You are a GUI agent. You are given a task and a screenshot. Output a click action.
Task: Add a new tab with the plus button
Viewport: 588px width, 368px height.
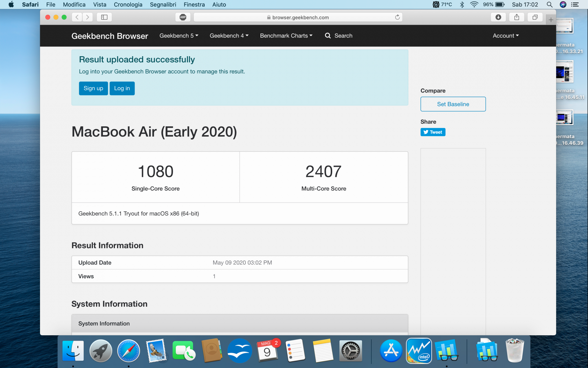click(x=551, y=20)
